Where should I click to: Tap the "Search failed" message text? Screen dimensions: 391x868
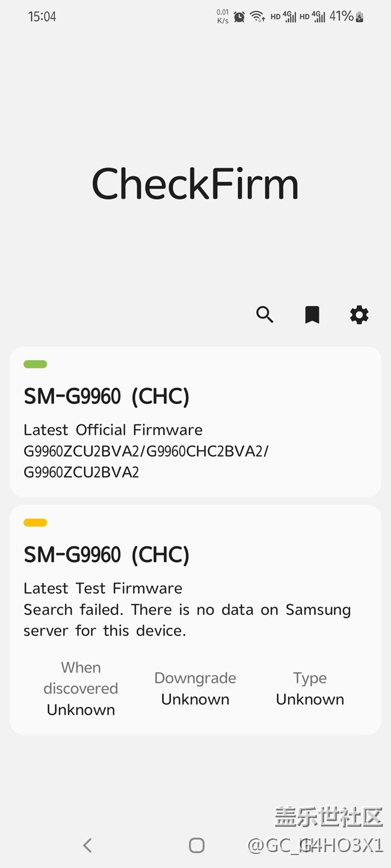[x=186, y=620]
